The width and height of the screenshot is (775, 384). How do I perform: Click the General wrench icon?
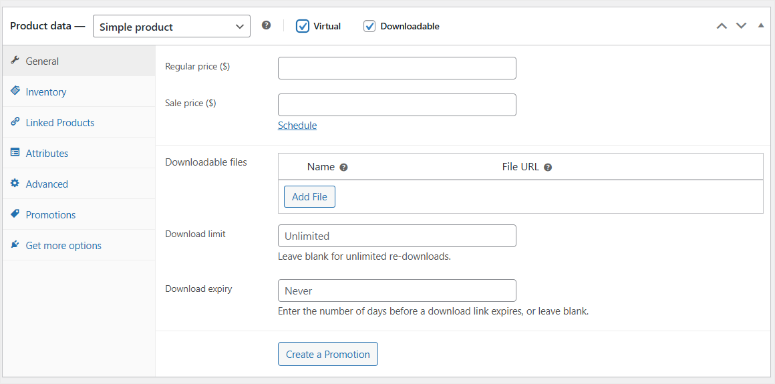15,61
